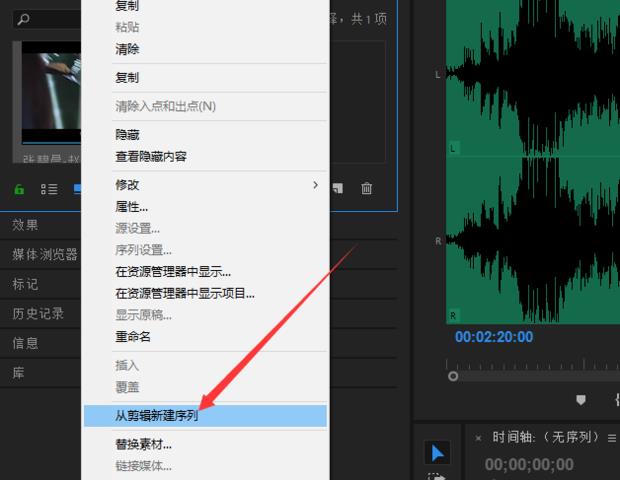The height and width of the screenshot is (480, 620).
Task: Switch project panel to list view
Action: tap(49, 189)
